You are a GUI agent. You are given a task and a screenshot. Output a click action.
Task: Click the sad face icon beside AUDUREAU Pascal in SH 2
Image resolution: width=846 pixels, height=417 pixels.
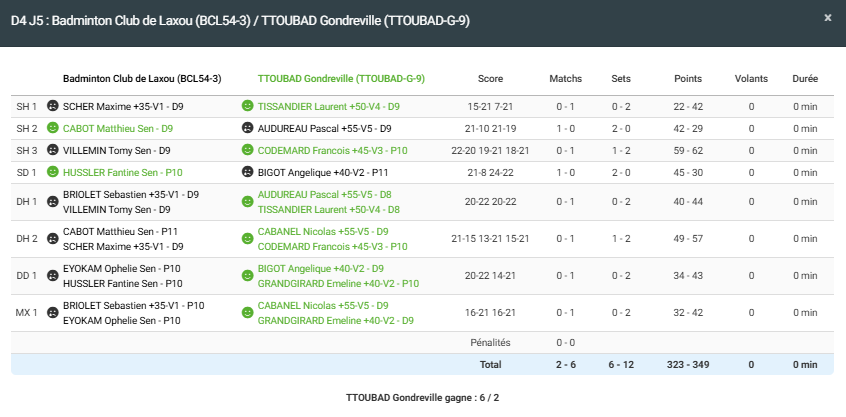point(247,128)
